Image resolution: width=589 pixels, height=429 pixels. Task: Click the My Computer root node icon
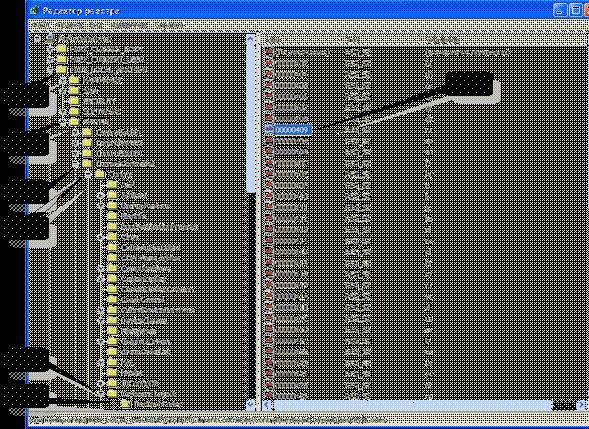(50, 38)
